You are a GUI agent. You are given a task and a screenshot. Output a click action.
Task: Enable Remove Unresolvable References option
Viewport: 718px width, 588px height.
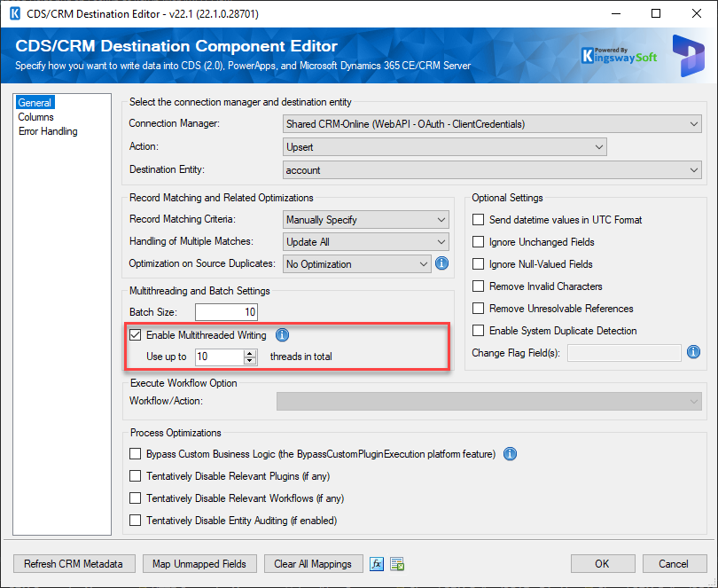[478, 308]
